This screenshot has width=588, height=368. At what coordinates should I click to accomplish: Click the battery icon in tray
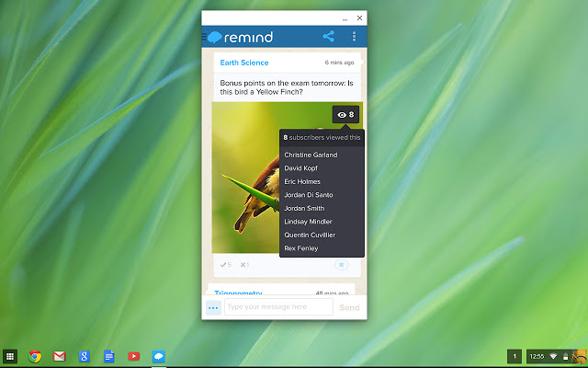[566, 356]
